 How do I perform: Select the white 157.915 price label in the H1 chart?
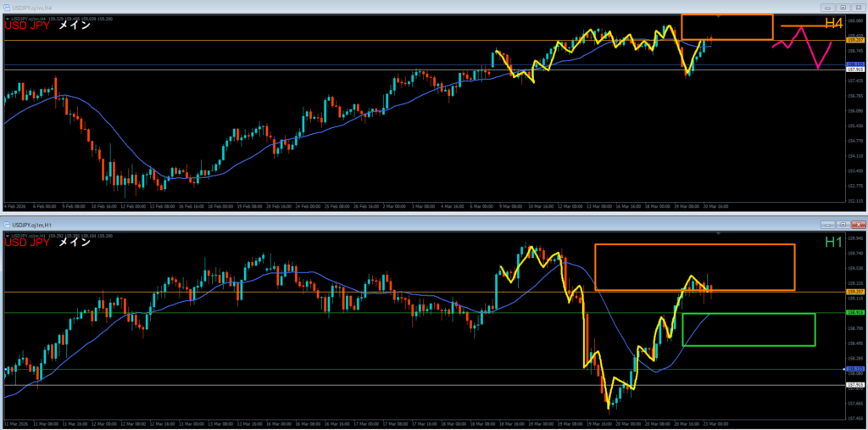point(854,384)
